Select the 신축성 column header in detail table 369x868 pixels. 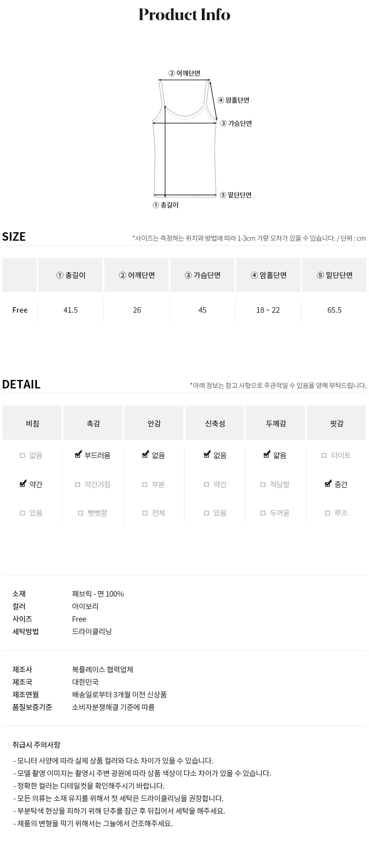coord(215,423)
